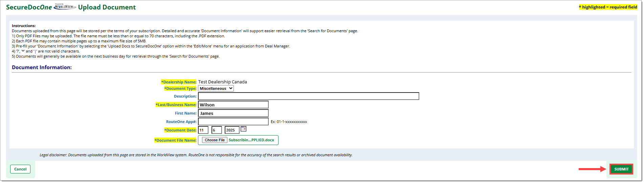Click the Upload Document page heading
The width and height of the screenshot is (644, 183).
coord(107,7)
